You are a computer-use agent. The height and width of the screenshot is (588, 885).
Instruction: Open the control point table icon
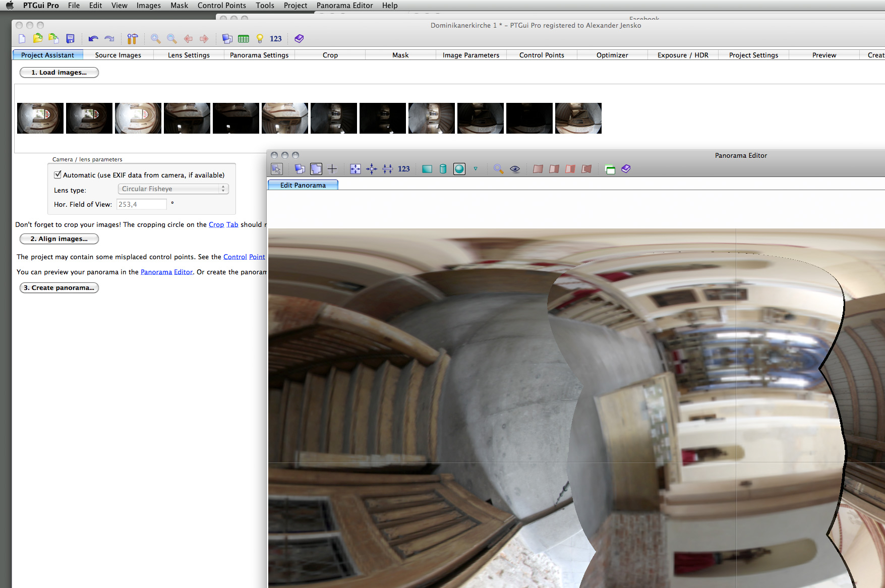click(x=244, y=39)
